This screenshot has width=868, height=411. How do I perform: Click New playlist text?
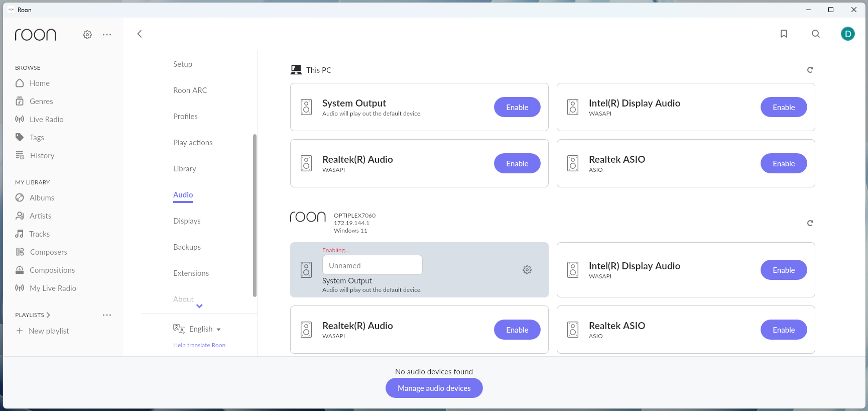[49, 331]
